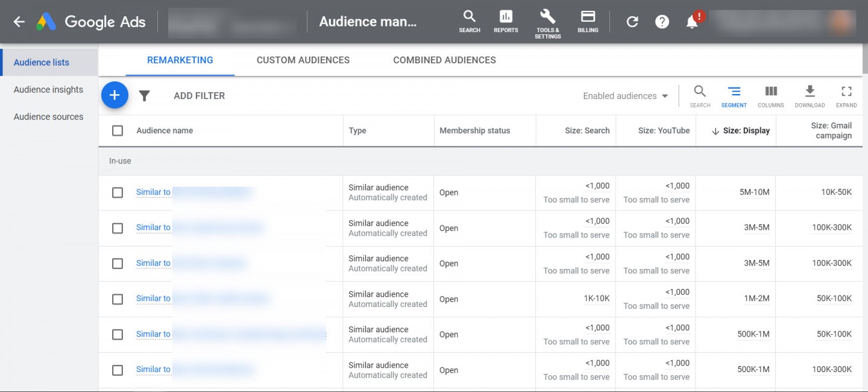Open the Columns configuration panel
Screen dimensions: 868x392
[770, 95]
